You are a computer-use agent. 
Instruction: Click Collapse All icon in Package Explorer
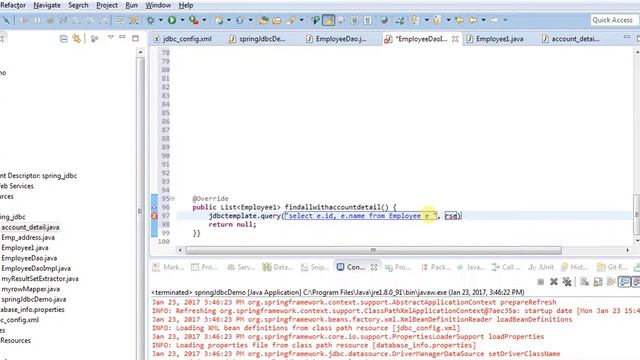tap(64, 39)
